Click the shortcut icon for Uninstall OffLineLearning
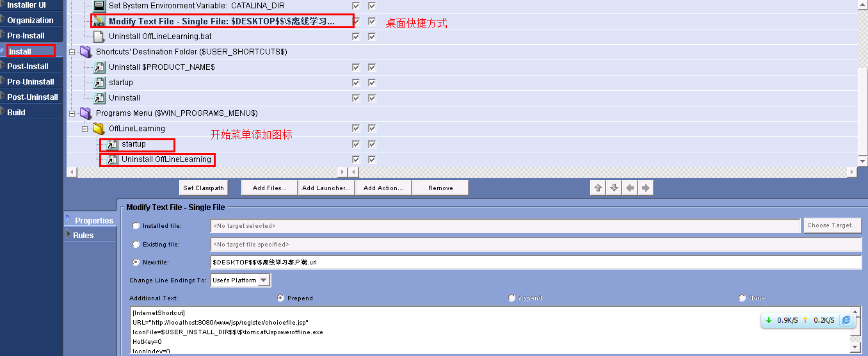 (112, 159)
